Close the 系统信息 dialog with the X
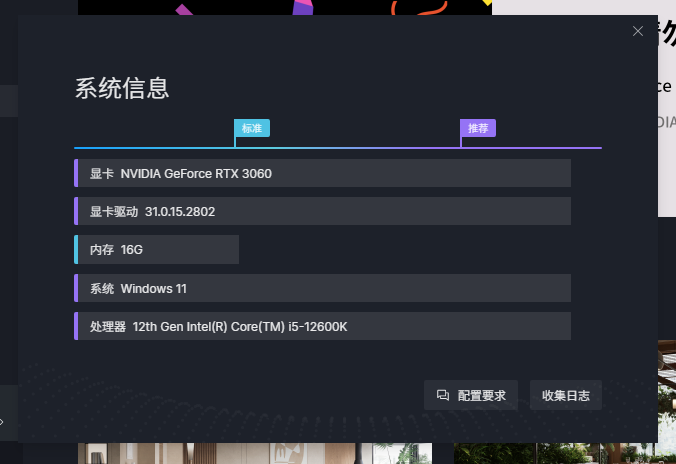 (638, 31)
